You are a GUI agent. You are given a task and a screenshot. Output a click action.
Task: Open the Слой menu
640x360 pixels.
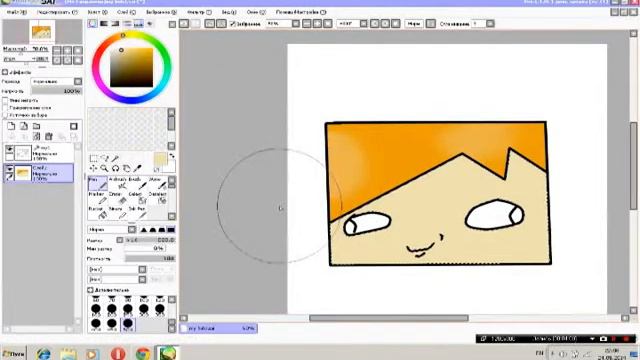tap(126, 12)
